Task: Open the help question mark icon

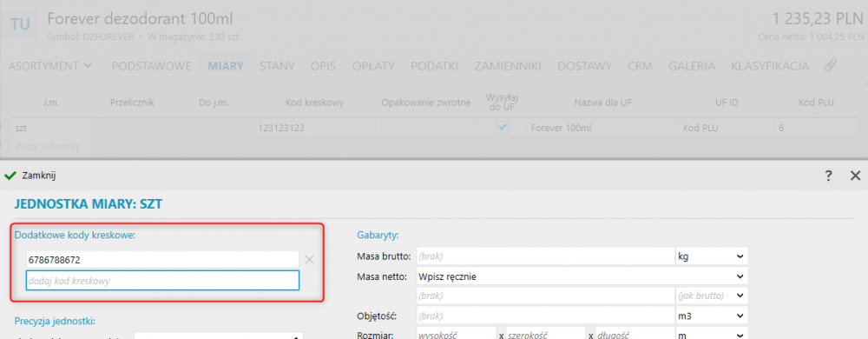Action: tap(829, 176)
